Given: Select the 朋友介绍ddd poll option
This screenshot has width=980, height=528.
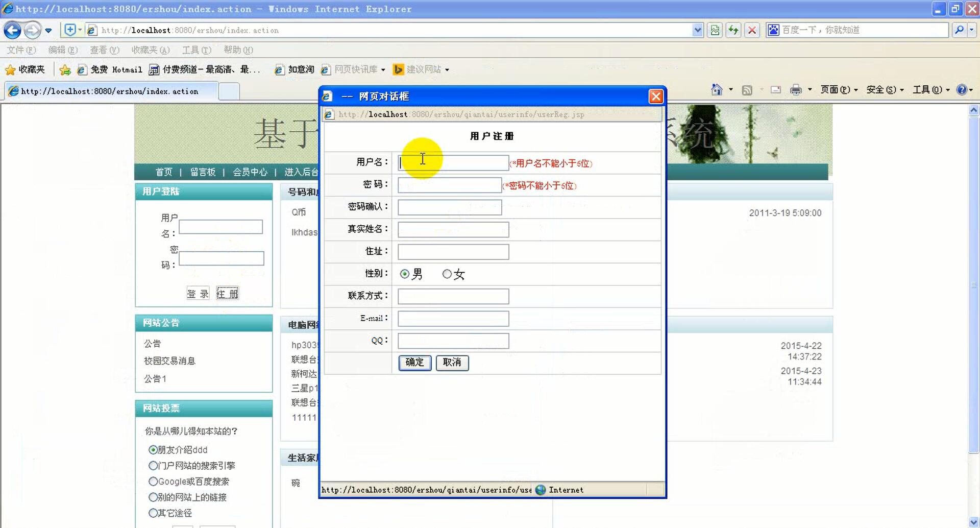Looking at the screenshot, I should pyautogui.click(x=153, y=450).
